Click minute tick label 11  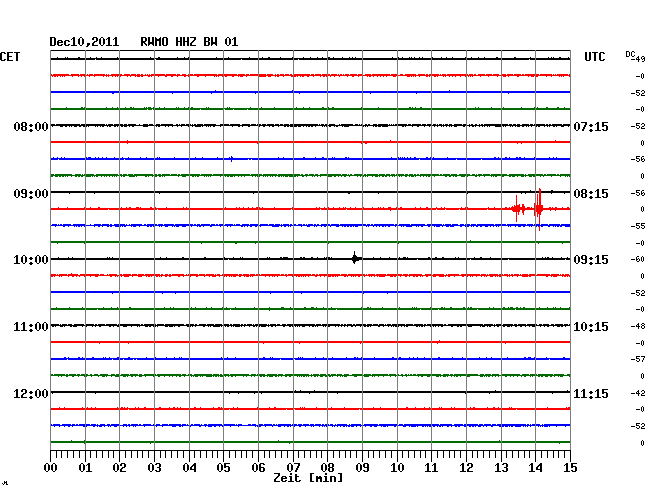point(431,468)
